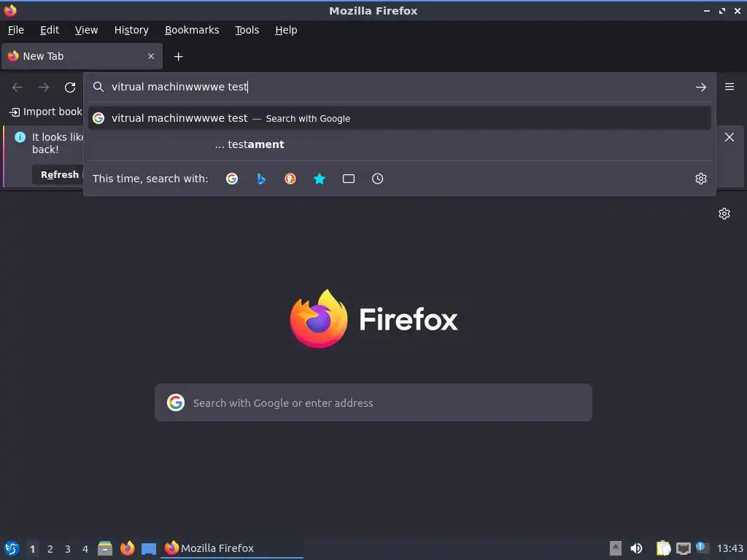
Task: Click show desktop icon in taskbar
Action: (149, 549)
